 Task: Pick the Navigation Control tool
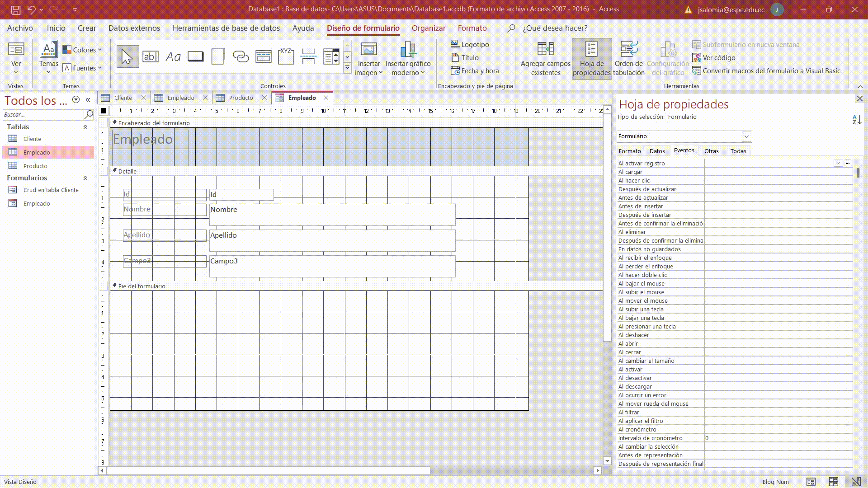tap(264, 56)
